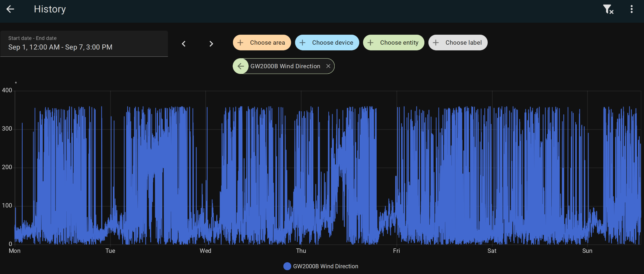The image size is (644, 274).
Task: Click the plus icon on Choose area
Action: pyautogui.click(x=240, y=43)
